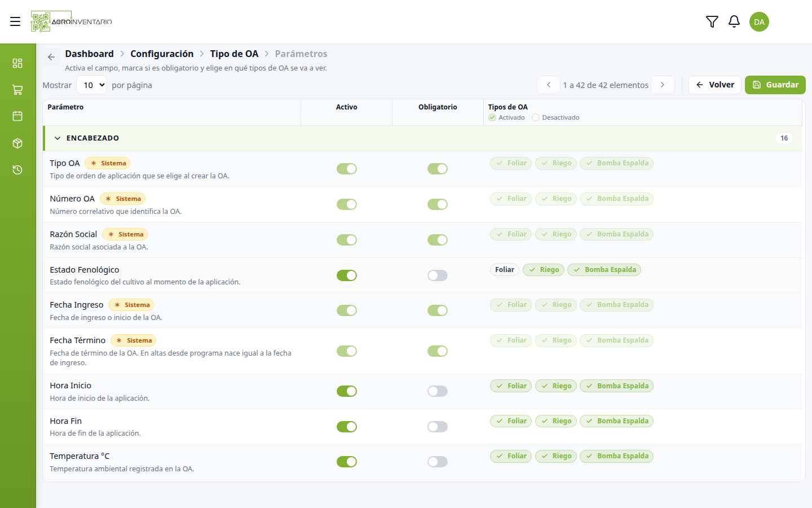The width and height of the screenshot is (812, 508).
Task: Deactivate Bomba Espalda chip for Estado Fenológico
Action: [604, 270]
